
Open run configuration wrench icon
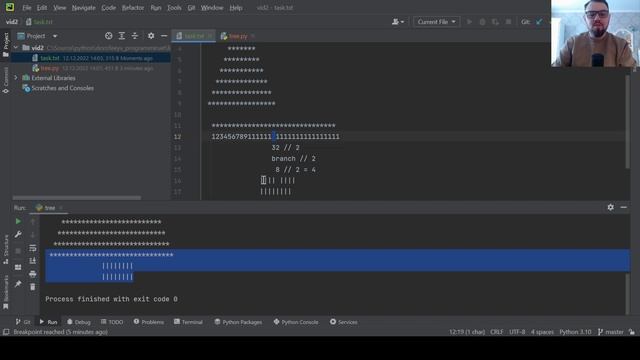click(18, 234)
